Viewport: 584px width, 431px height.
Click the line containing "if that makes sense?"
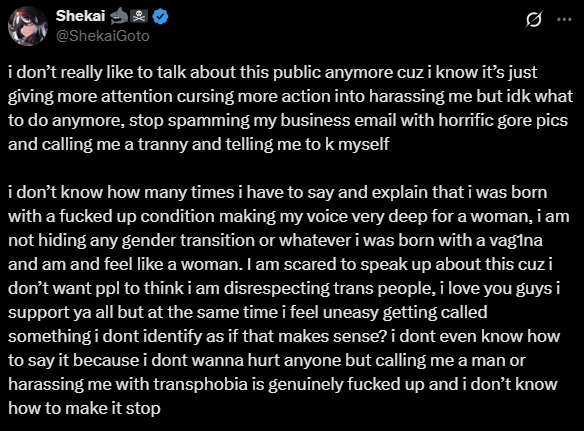tap(284, 336)
